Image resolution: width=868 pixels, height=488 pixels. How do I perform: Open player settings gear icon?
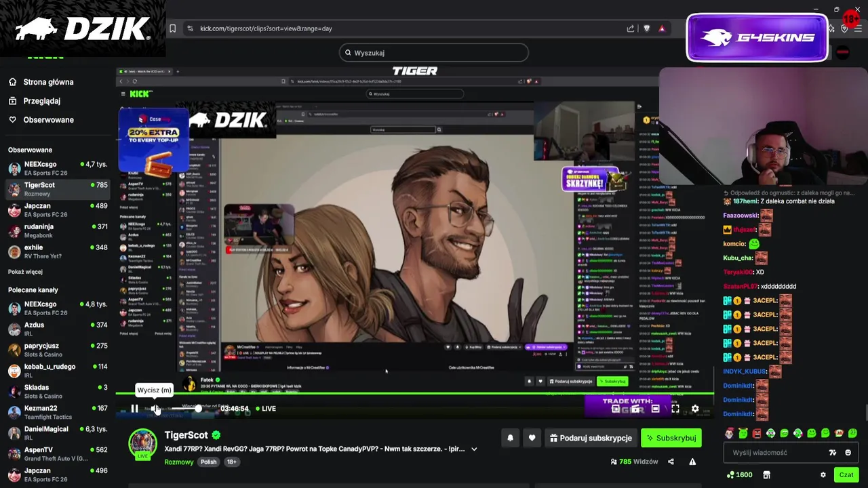point(695,409)
